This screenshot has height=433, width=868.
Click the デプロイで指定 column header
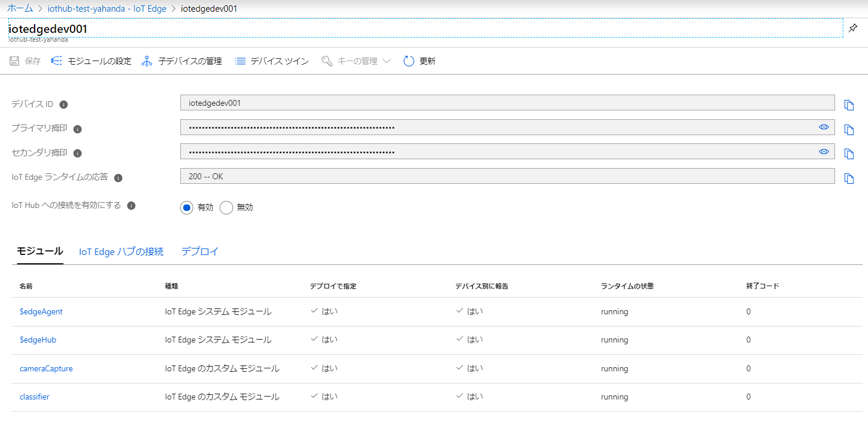[x=333, y=286]
